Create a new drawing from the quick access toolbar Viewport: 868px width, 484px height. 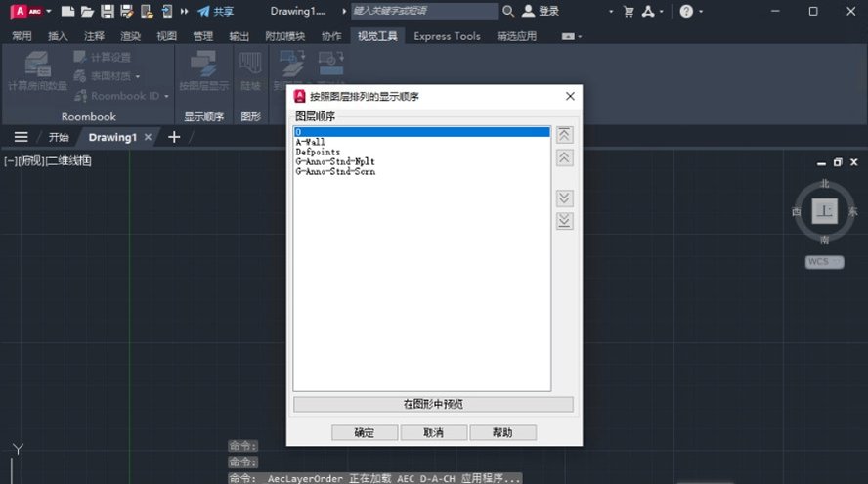click(67, 11)
